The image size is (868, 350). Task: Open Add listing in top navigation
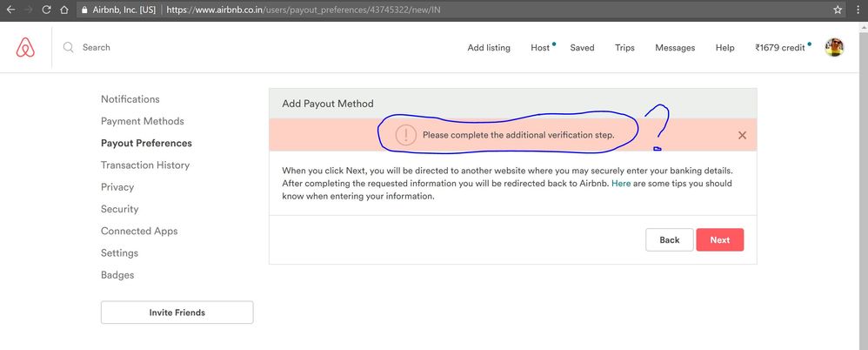[x=489, y=48]
